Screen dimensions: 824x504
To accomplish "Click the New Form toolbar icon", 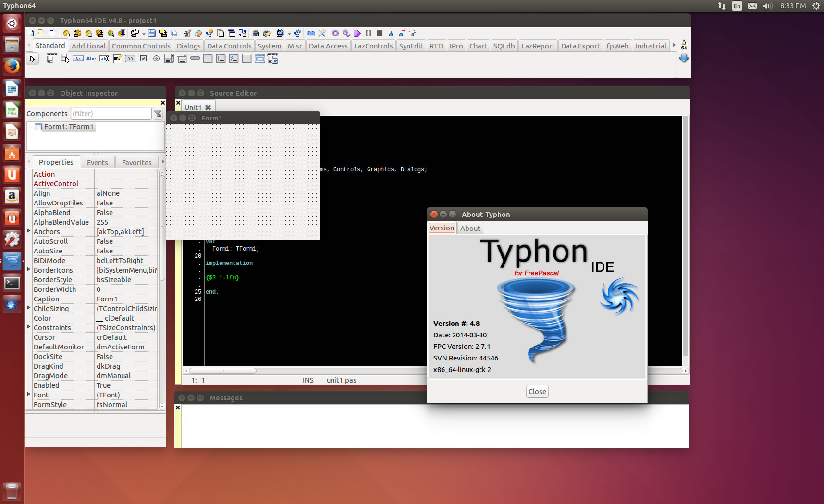I will (52, 33).
